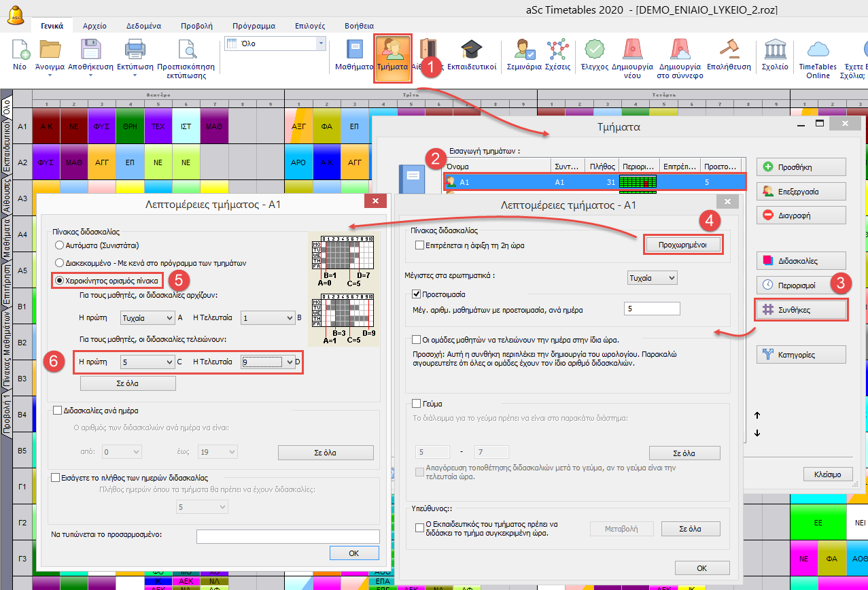Expand the Όλο view dropdown in toolbar
868x590 pixels.
click(321, 44)
